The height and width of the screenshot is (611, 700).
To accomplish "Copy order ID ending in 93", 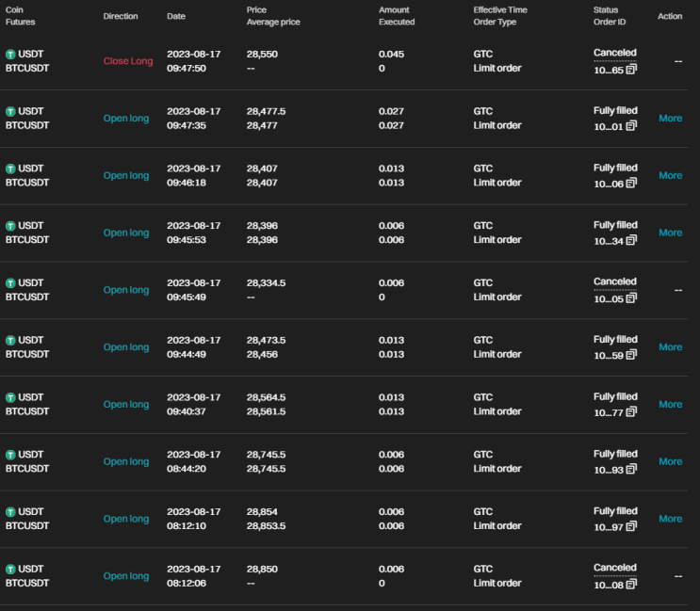I will click(631, 470).
